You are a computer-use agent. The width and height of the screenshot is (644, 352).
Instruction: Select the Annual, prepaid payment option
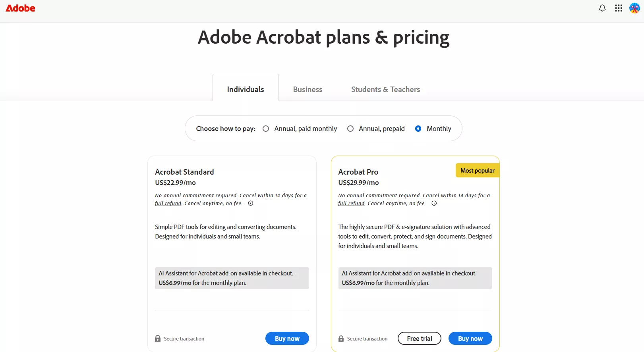(350, 129)
